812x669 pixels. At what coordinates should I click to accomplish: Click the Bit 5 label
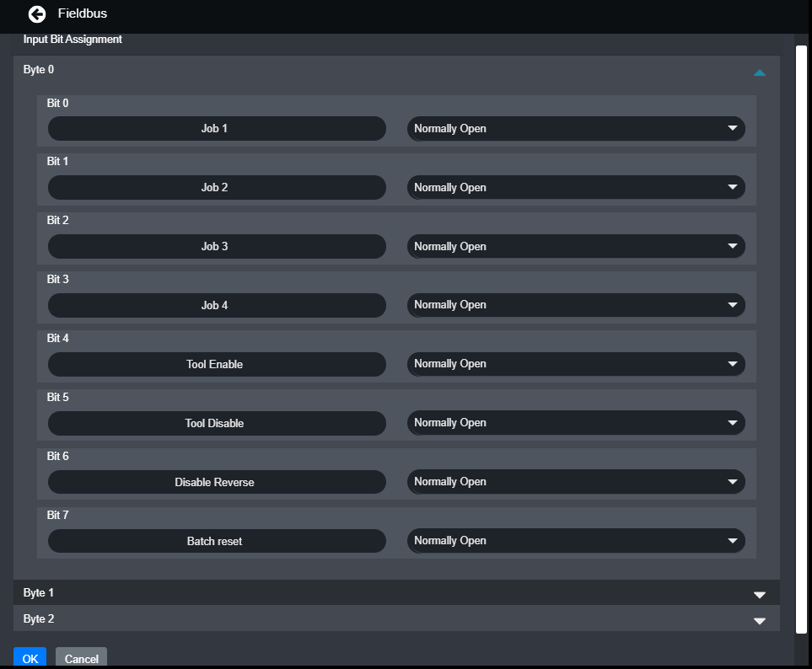[57, 397]
